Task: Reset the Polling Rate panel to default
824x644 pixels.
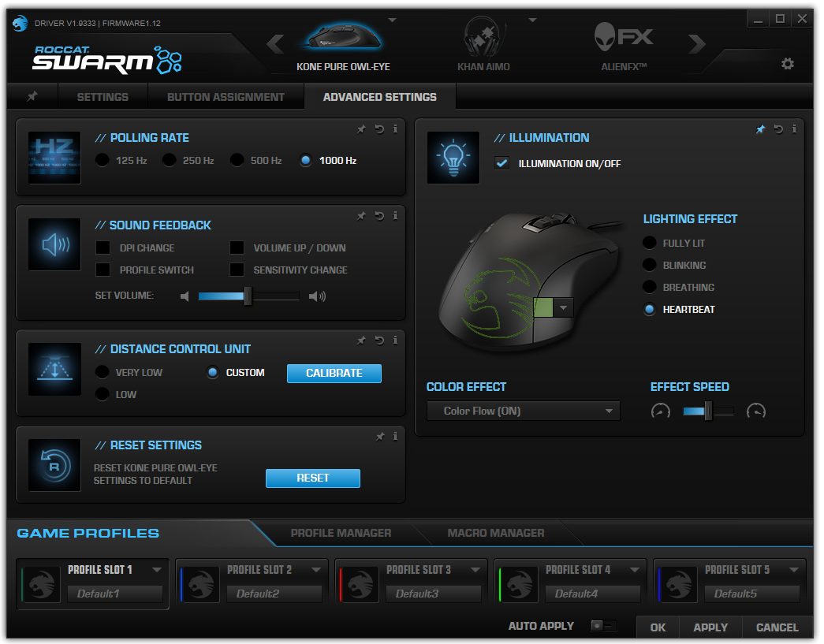Action: (x=379, y=129)
